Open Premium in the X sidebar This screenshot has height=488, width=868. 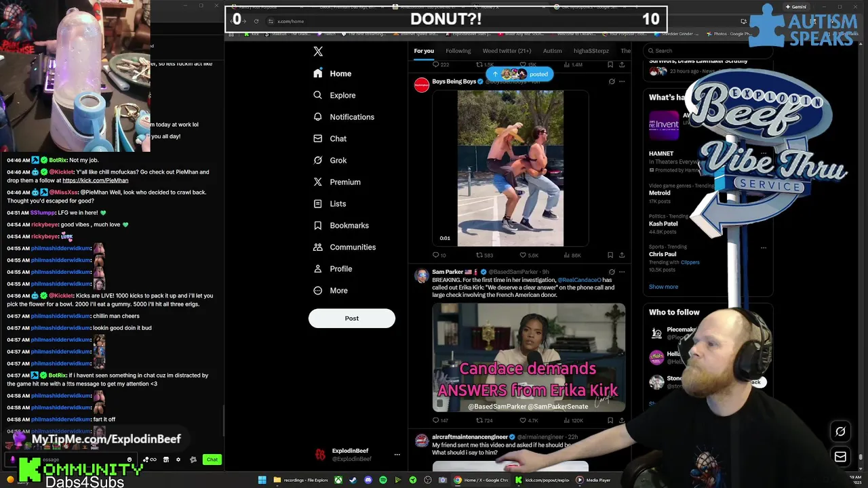tap(337, 182)
